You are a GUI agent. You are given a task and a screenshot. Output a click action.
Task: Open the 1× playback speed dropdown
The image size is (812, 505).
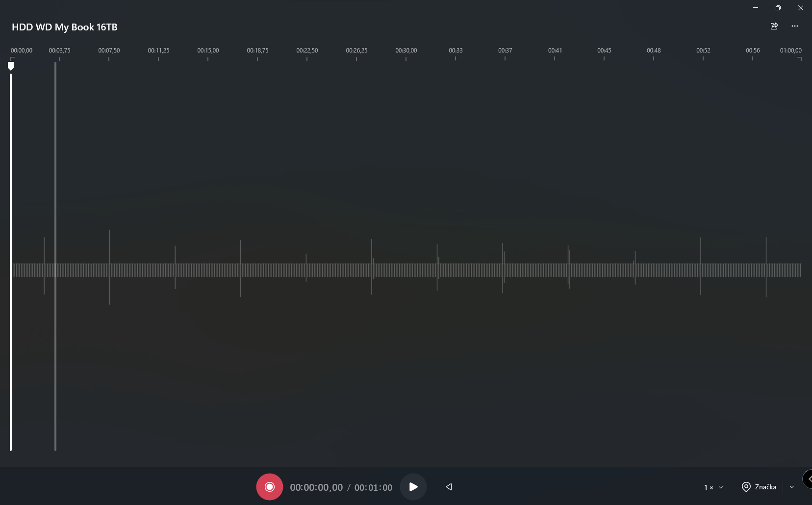713,487
